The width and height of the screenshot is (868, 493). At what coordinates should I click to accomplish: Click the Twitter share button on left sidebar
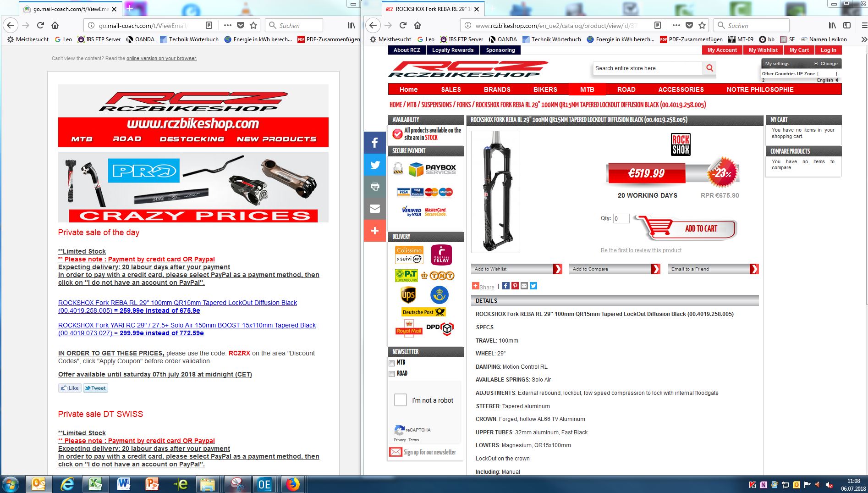click(375, 165)
